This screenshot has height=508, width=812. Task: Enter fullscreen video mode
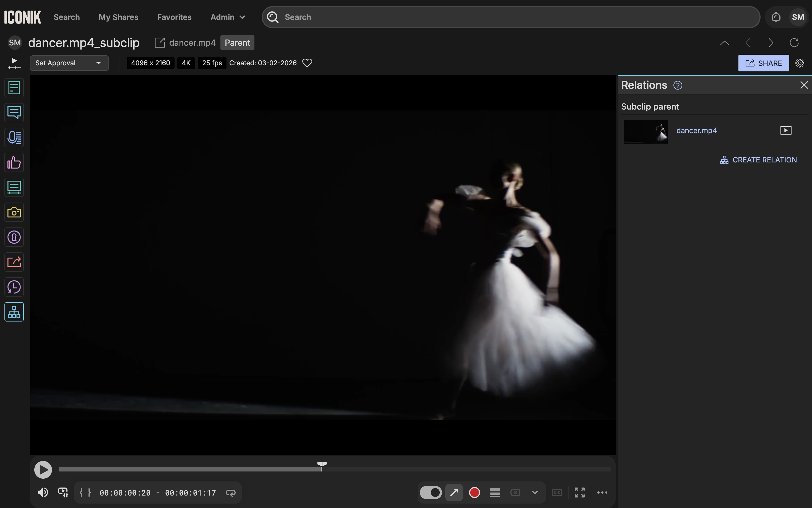tap(580, 493)
